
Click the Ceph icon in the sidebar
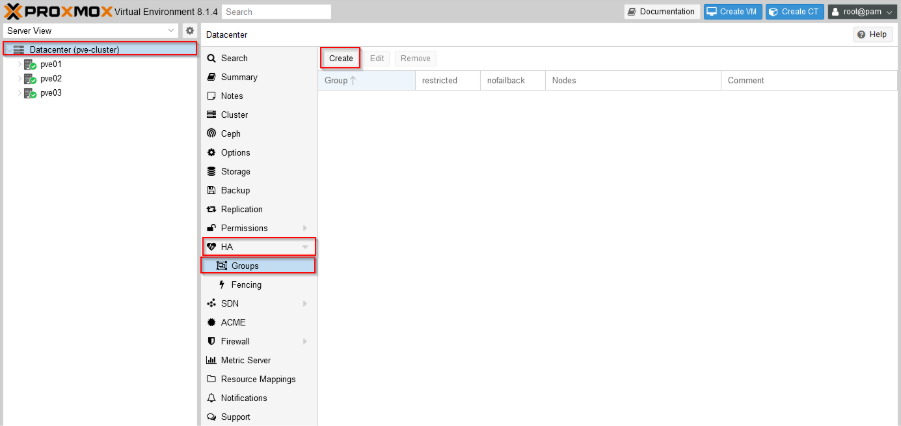[211, 134]
